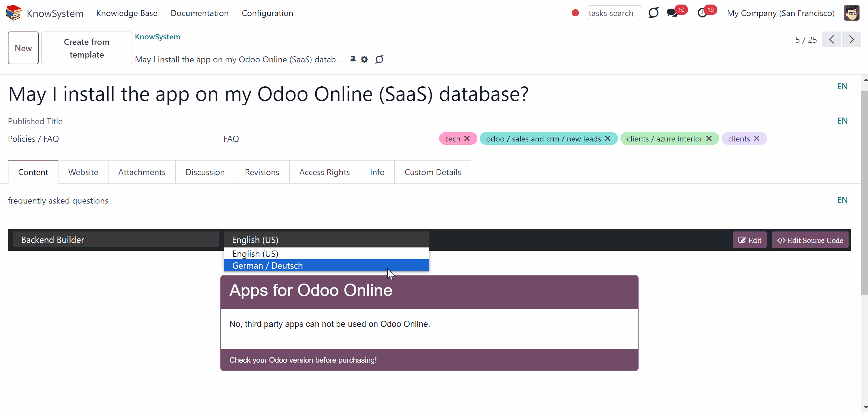Screen dimensions: 868x412
Task: Click the scrollbar down arrow
Action: point(865,408)
